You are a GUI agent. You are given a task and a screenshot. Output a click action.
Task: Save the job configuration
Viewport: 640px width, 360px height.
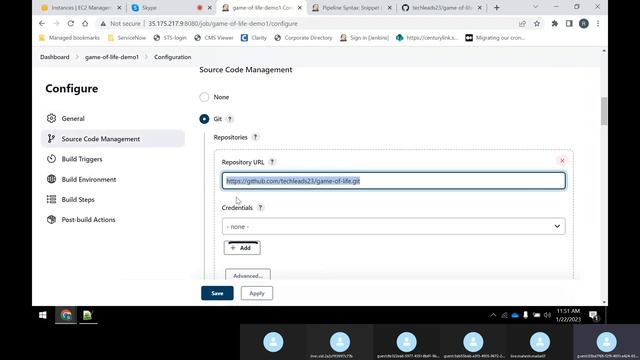tap(217, 293)
